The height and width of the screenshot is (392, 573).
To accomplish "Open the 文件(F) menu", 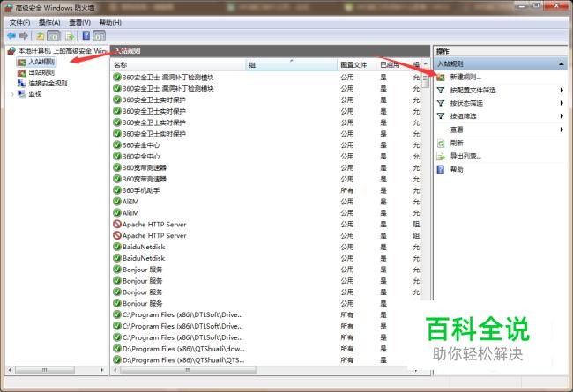I will (x=19, y=23).
